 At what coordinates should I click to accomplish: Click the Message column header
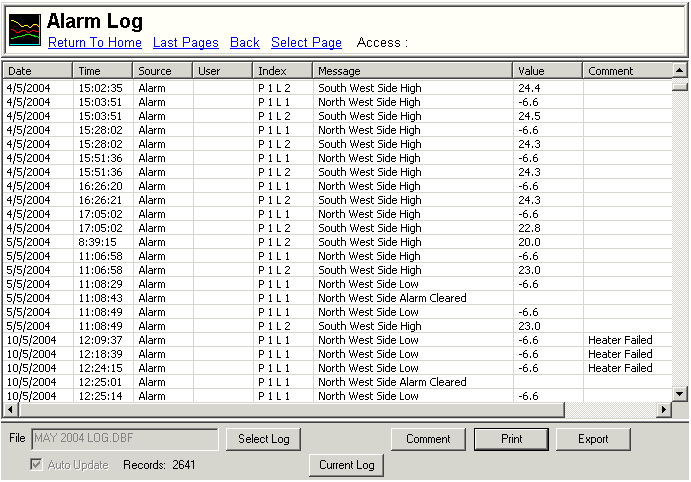point(412,71)
